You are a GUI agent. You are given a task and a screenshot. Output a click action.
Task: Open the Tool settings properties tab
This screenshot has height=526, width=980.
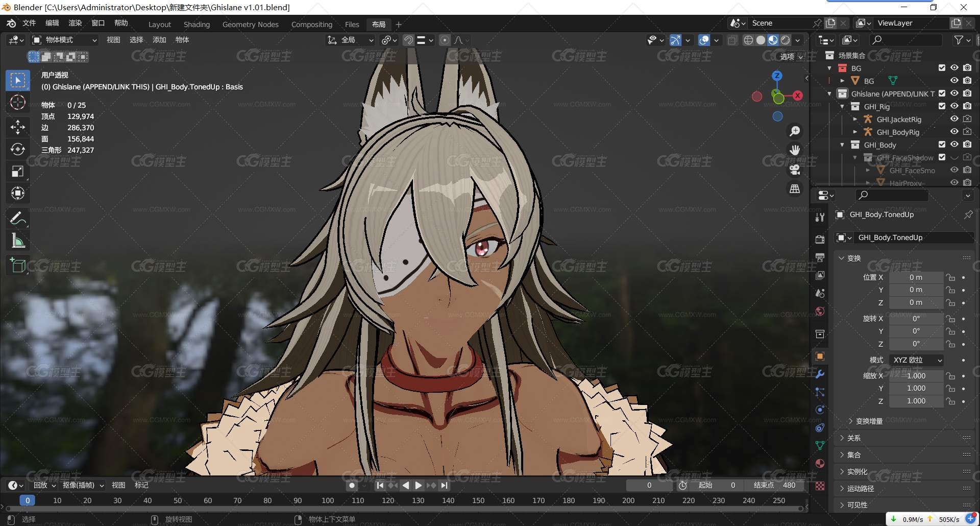820,217
